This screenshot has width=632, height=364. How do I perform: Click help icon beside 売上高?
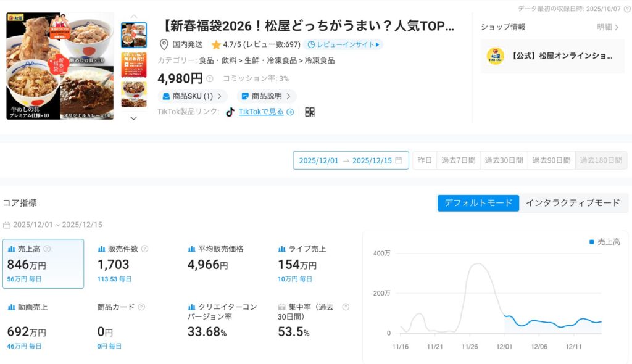tap(48, 249)
